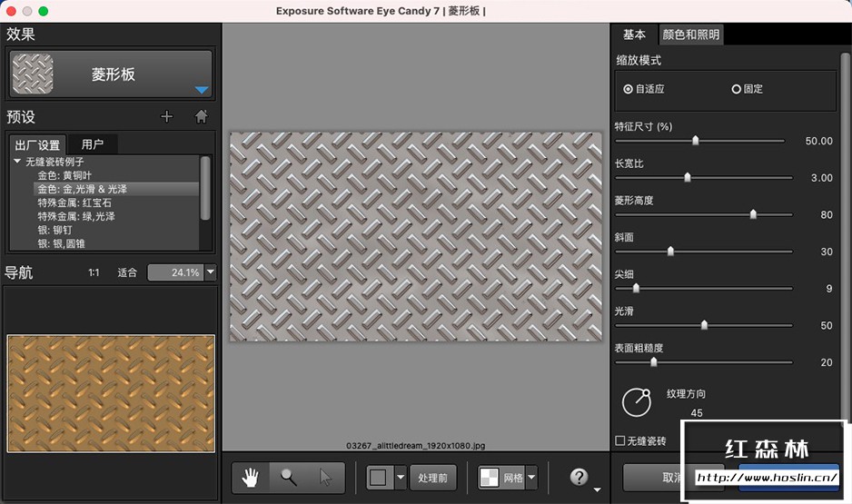Image resolution: width=852 pixels, height=504 pixels.
Task: Click the 1:1 zoom button
Action: 94,272
